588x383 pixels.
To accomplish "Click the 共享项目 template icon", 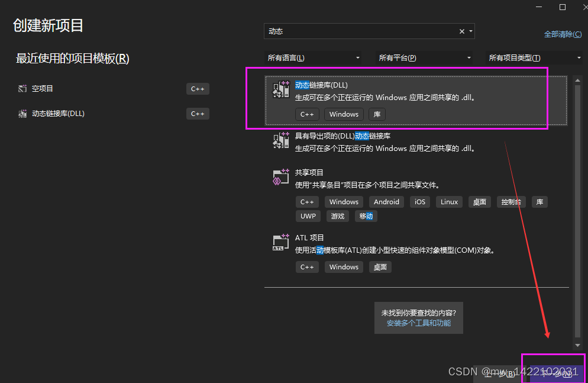I will click(x=280, y=177).
